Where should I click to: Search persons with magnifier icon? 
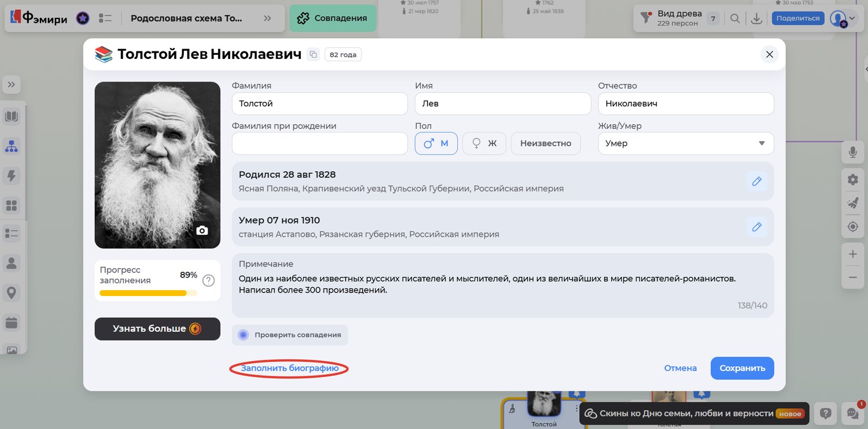(735, 19)
